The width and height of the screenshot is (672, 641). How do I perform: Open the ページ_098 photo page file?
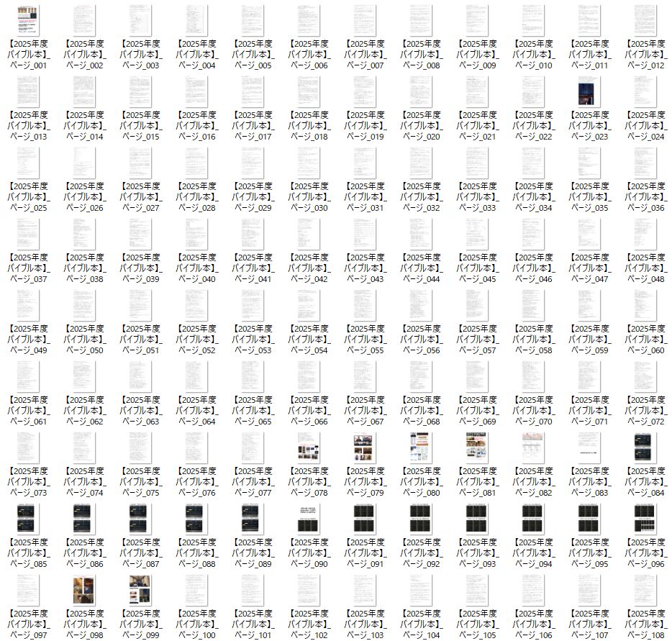click(84, 590)
